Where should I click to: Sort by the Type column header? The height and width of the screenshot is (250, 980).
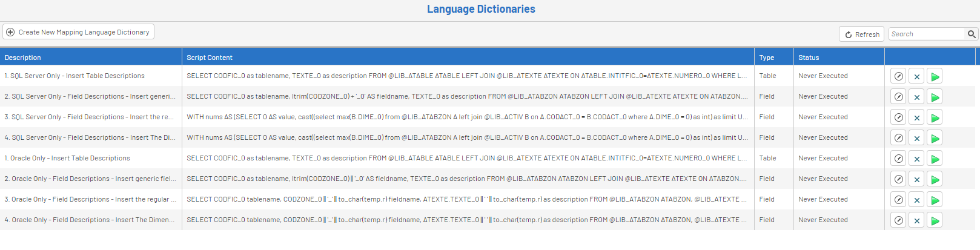pyautogui.click(x=767, y=58)
